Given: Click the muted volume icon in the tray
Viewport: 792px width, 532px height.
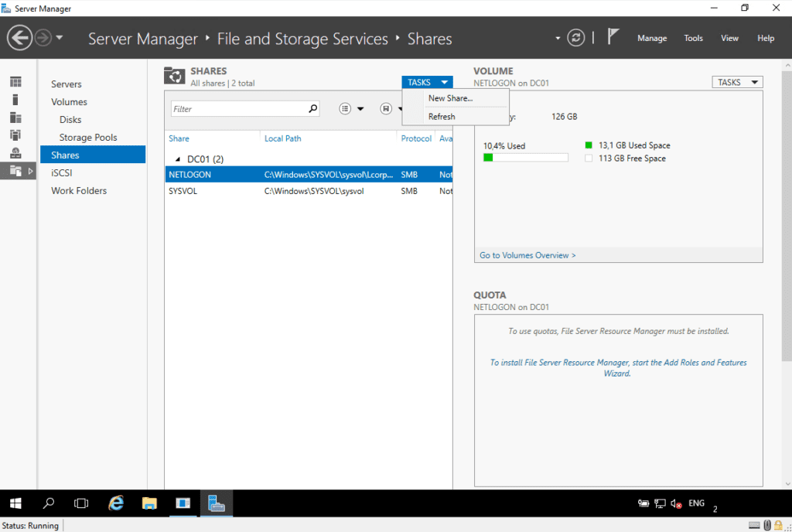Looking at the screenshot, I should coord(676,503).
